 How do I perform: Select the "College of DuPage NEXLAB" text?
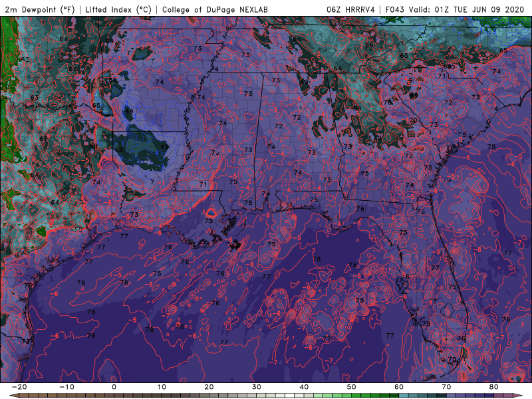tap(215, 10)
